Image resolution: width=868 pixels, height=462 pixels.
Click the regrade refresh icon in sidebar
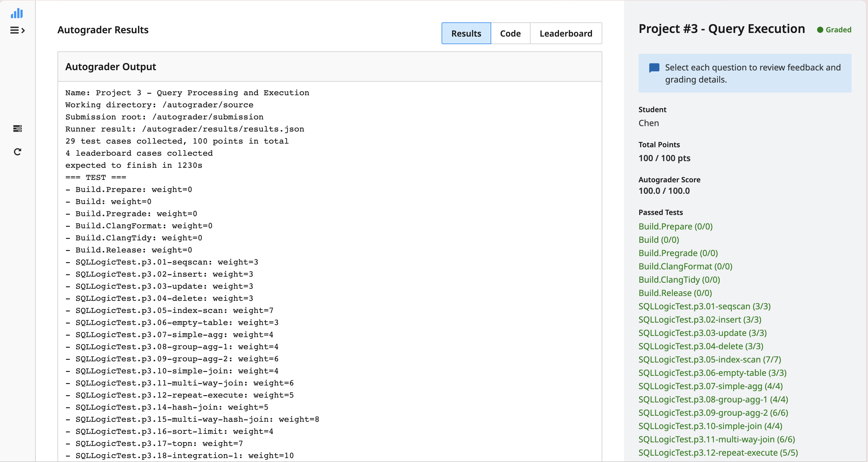click(17, 151)
